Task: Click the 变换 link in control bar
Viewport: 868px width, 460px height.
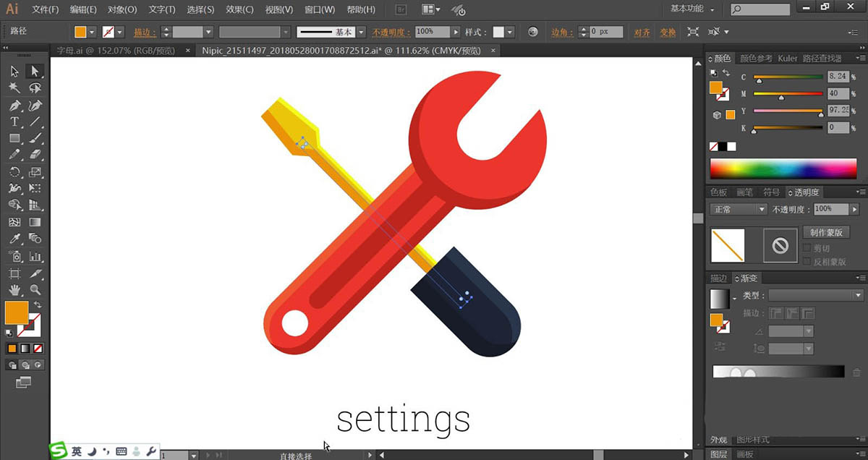Action: [668, 33]
